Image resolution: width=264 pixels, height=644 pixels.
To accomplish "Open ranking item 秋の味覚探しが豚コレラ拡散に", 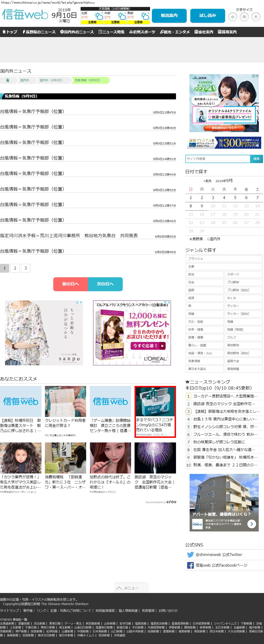I will (219, 442).
